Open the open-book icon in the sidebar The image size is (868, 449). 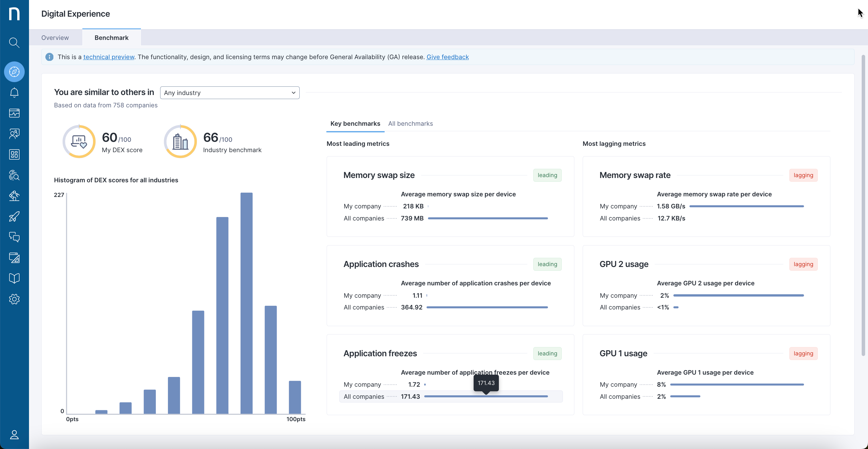click(x=14, y=278)
